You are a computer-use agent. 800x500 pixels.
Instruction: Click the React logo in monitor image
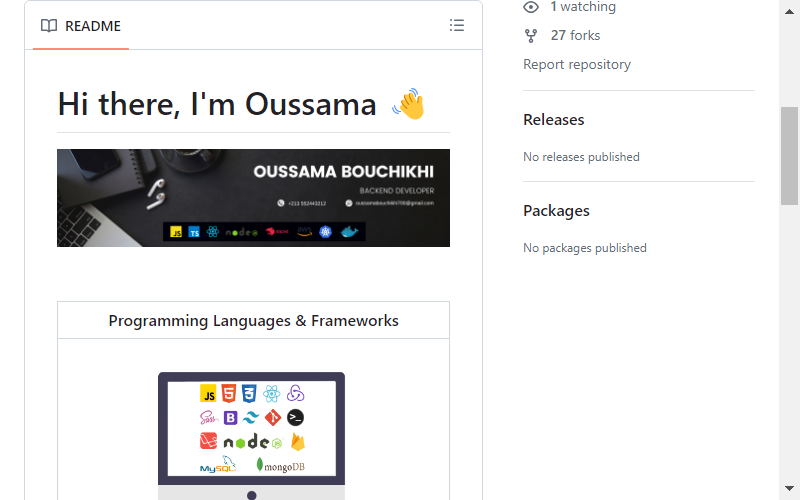pos(271,394)
